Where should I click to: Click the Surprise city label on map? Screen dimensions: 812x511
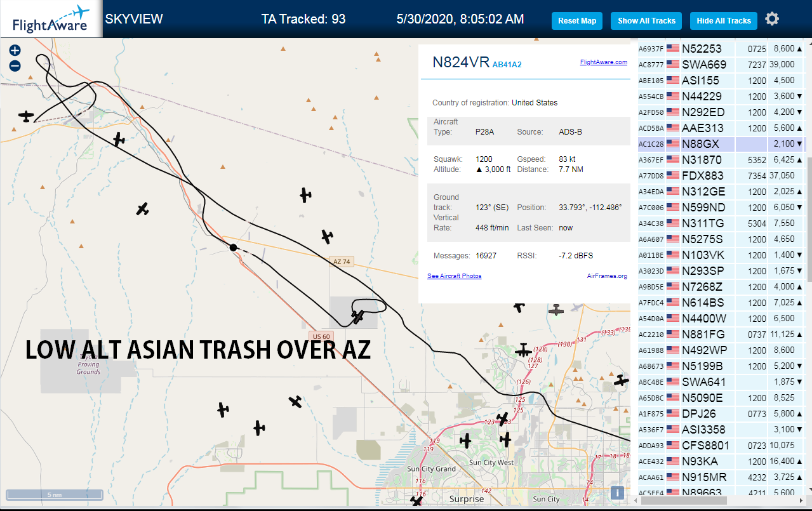467,499
